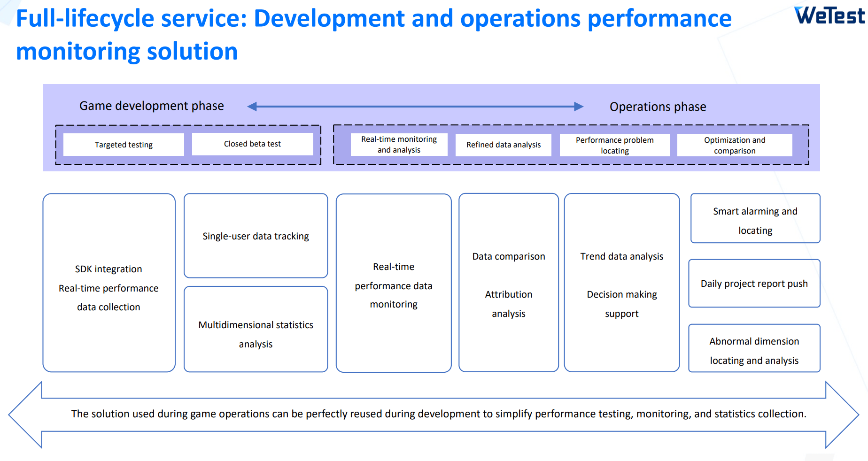Image resolution: width=868 pixels, height=461 pixels.
Task: Click the Trend data analysis text
Action: click(622, 256)
